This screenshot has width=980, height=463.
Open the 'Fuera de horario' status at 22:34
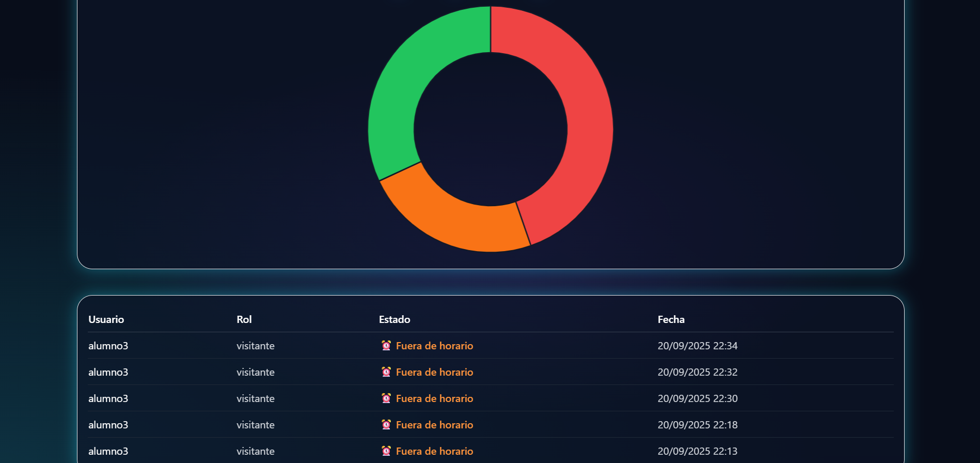point(434,346)
